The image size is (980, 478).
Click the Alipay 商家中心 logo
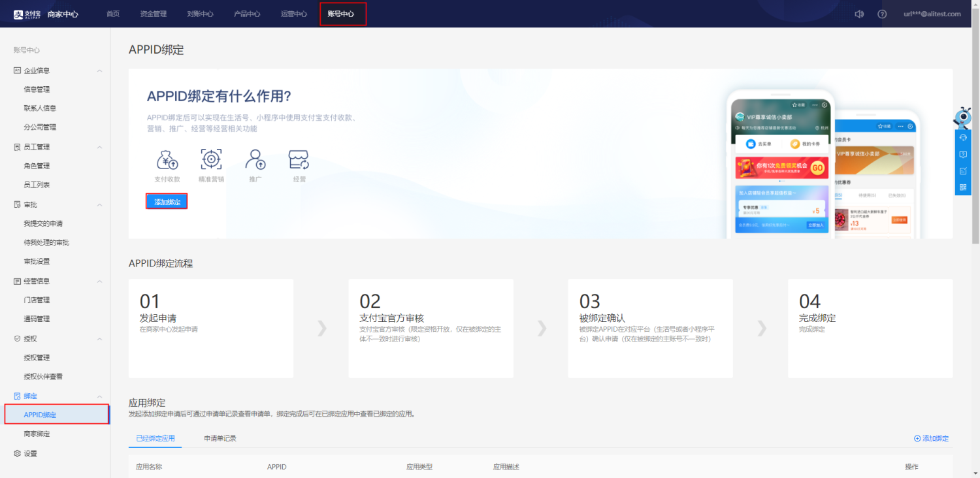pos(46,14)
